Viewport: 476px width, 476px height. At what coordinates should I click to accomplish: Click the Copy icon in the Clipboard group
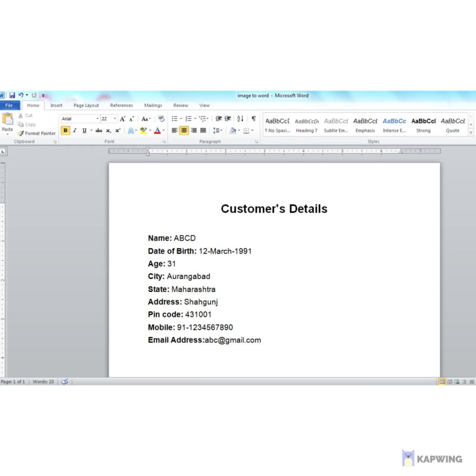(21, 124)
